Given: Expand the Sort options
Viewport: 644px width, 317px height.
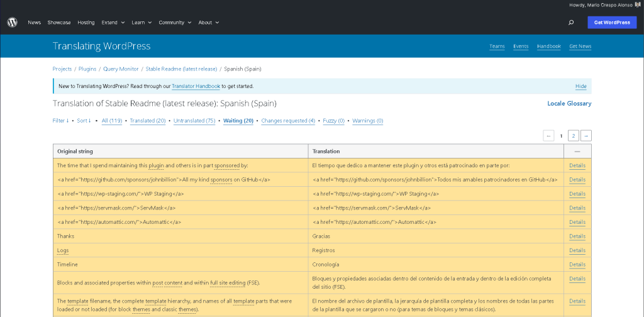Looking at the screenshot, I should click(x=84, y=121).
